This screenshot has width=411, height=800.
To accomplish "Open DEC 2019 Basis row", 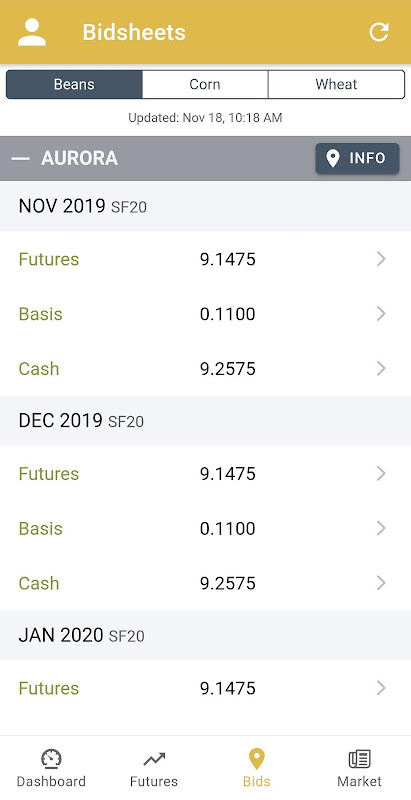I will [206, 529].
